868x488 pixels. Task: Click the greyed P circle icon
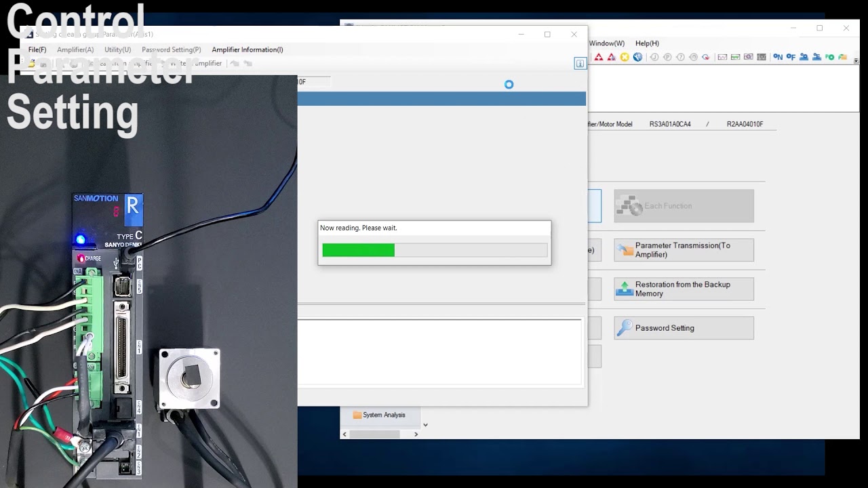667,57
